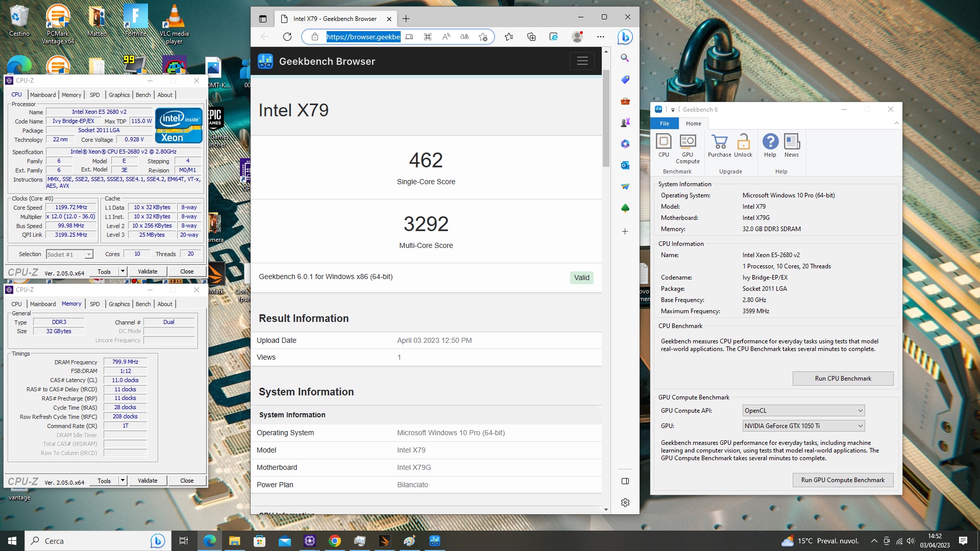Open Windows Start menu
This screenshot has height=551, width=980.
(x=12, y=541)
